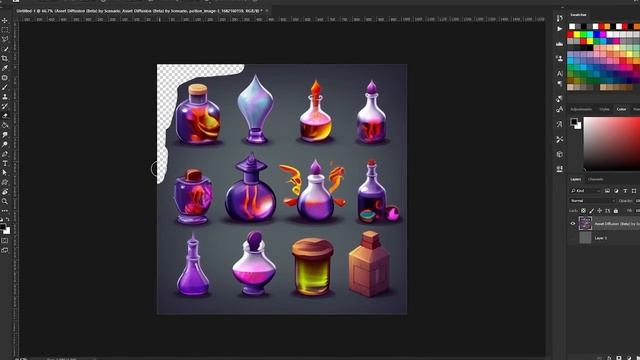Image resolution: width=640 pixels, height=360 pixels.
Task: Filter layers by type layers icon
Action: tap(625, 191)
